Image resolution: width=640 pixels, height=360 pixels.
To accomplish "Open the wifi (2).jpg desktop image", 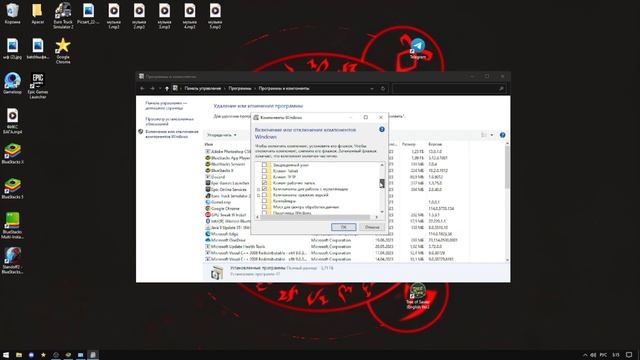I will coord(12,49).
